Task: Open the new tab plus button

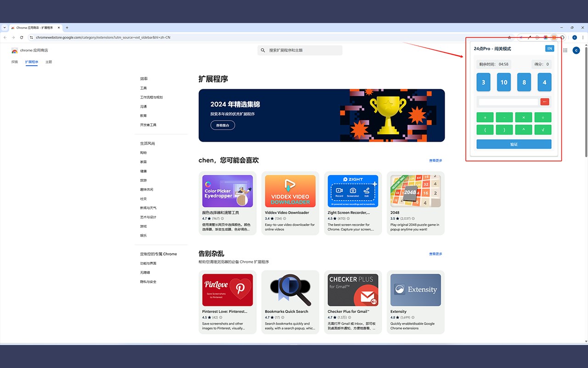Action: pos(67,28)
